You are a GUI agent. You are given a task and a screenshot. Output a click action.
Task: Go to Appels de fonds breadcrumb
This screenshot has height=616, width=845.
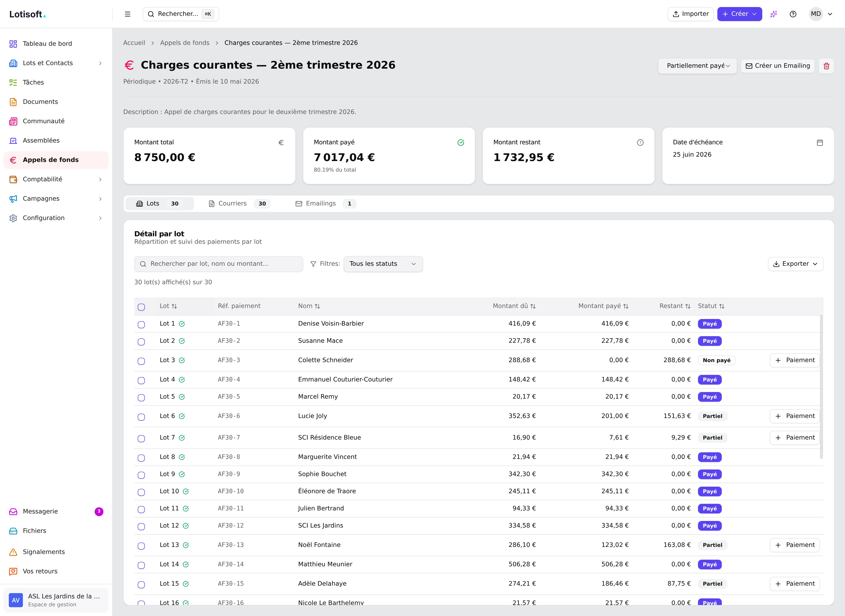pos(185,43)
